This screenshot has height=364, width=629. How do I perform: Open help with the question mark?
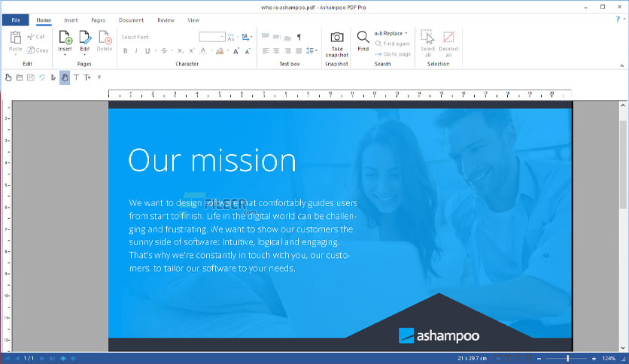click(x=618, y=19)
